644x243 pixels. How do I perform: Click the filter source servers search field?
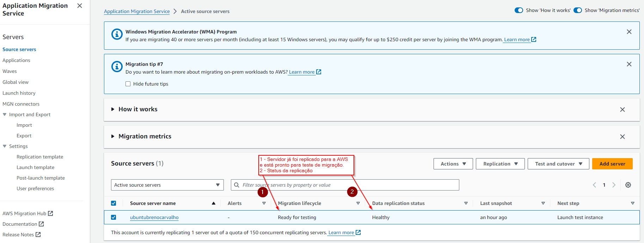[x=345, y=185]
